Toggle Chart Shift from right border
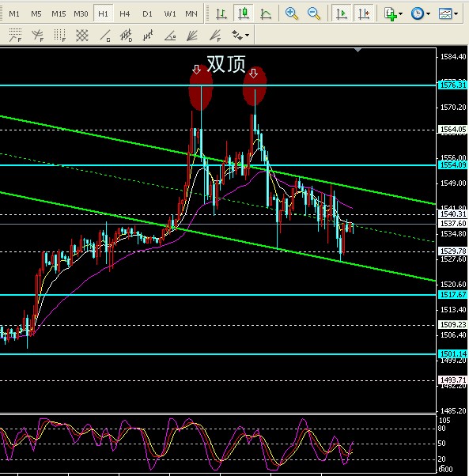469x476 pixels. (363, 13)
